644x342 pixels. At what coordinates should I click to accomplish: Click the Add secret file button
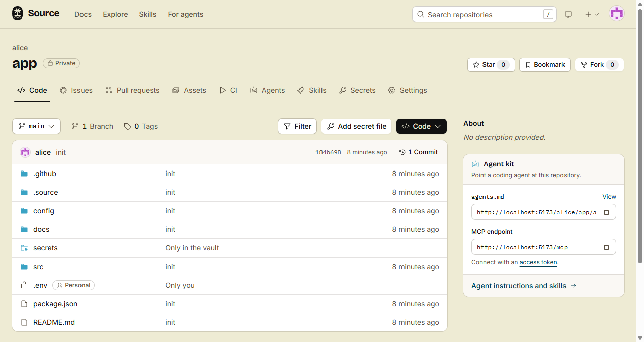pyautogui.click(x=357, y=126)
